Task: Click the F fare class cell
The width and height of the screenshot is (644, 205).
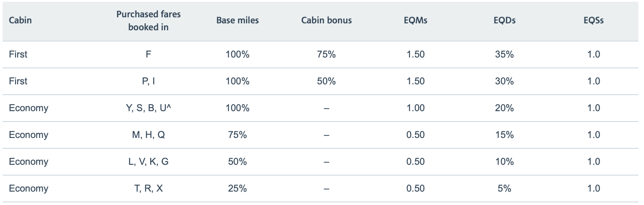Action: (148, 54)
